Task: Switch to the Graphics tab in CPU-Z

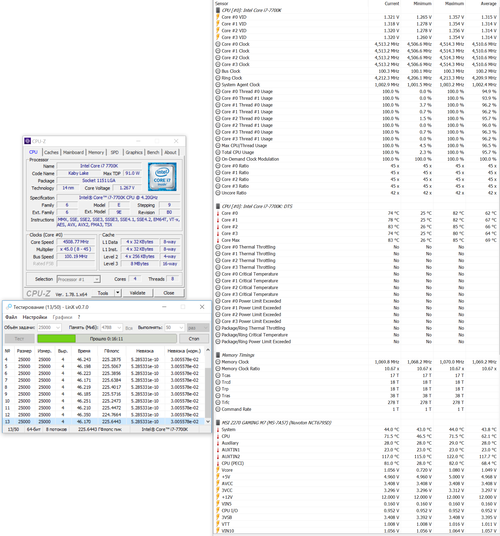Action: (x=134, y=152)
